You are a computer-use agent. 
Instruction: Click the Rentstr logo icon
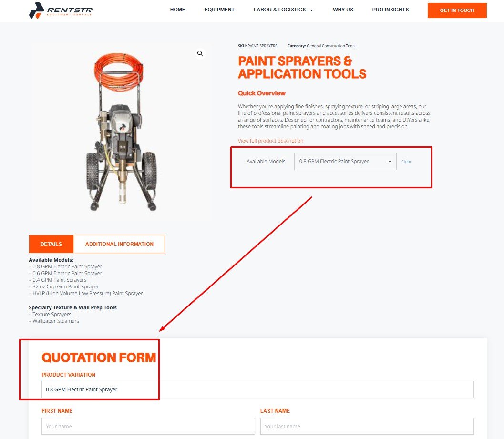[x=36, y=10]
